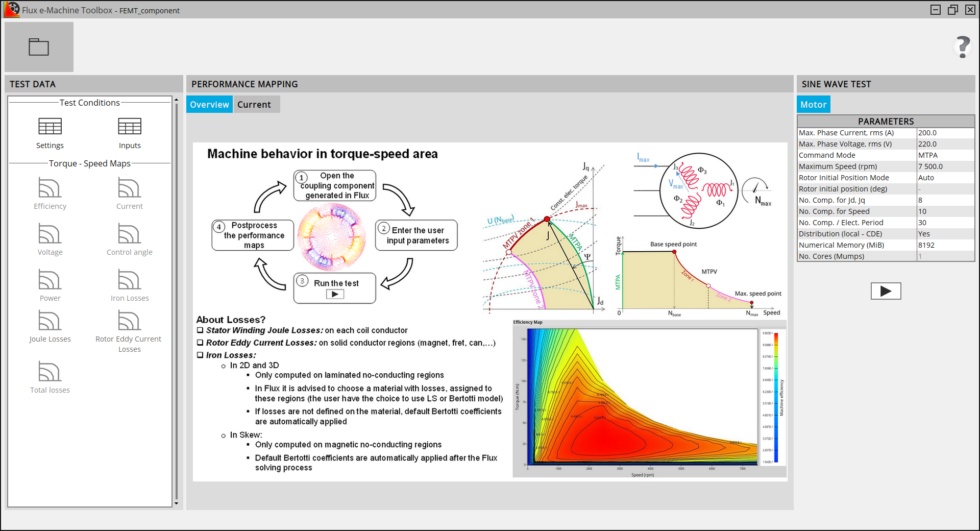This screenshot has height=531, width=980.
Task: Select the Current torque-speed map icon
Action: [130, 188]
